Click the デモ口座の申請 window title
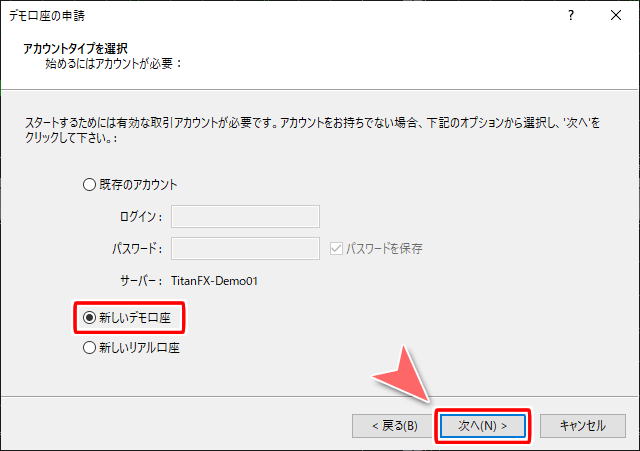This screenshot has height=451, width=640. tap(47, 16)
